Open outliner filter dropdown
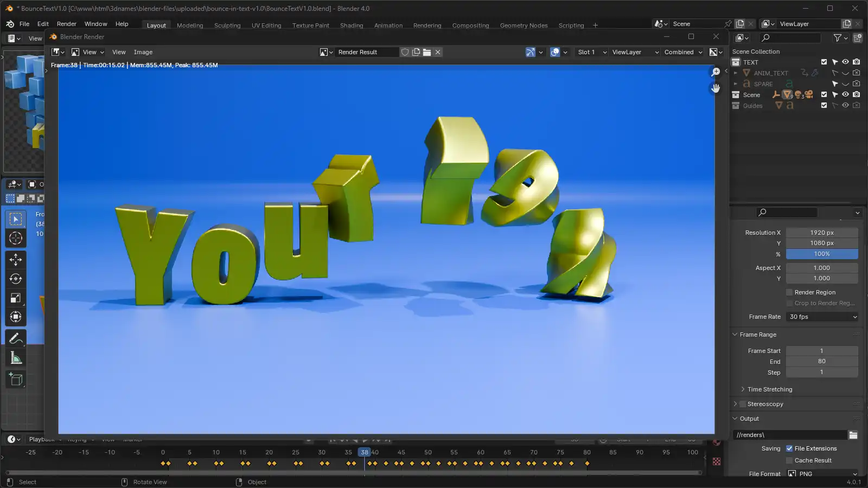Image resolution: width=868 pixels, height=488 pixels. [x=840, y=37]
